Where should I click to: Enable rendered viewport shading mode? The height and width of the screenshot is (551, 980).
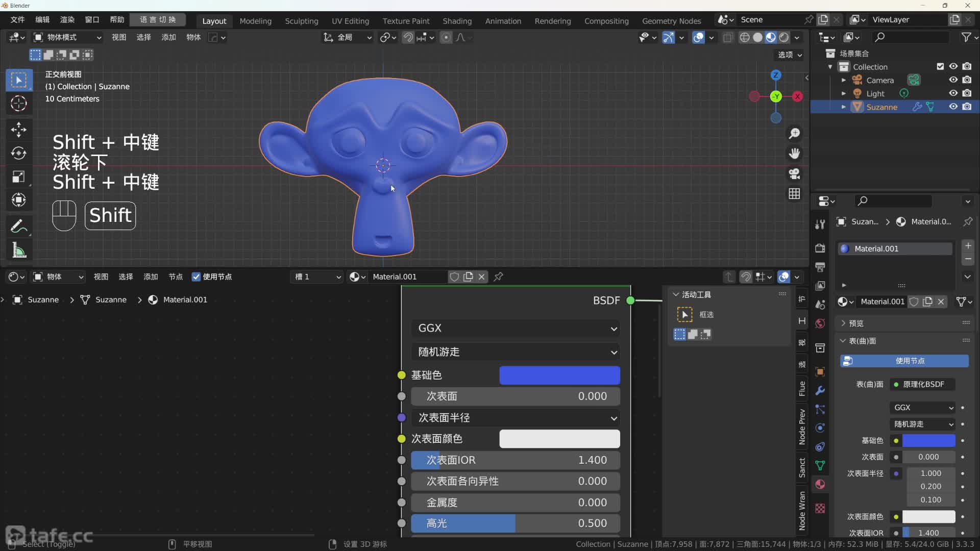tap(784, 37)
